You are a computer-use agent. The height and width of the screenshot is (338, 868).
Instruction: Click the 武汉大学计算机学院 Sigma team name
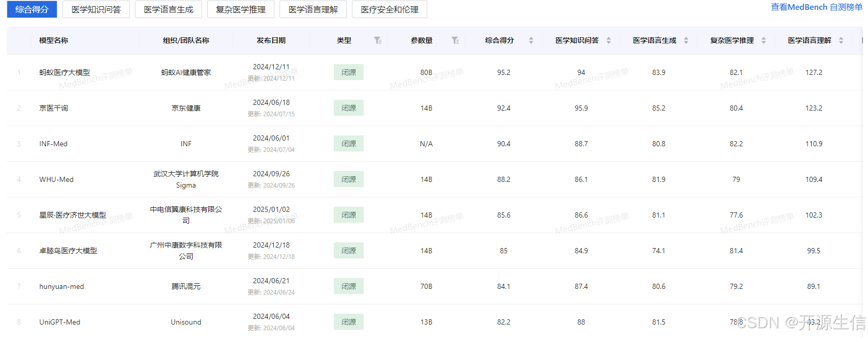click(x=186, y=179)
